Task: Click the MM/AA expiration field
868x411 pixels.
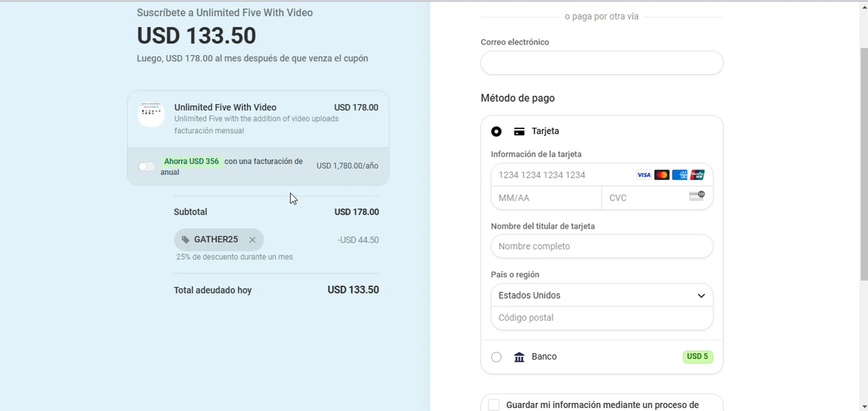Action: pyautogui.click(x=546, y=198)
